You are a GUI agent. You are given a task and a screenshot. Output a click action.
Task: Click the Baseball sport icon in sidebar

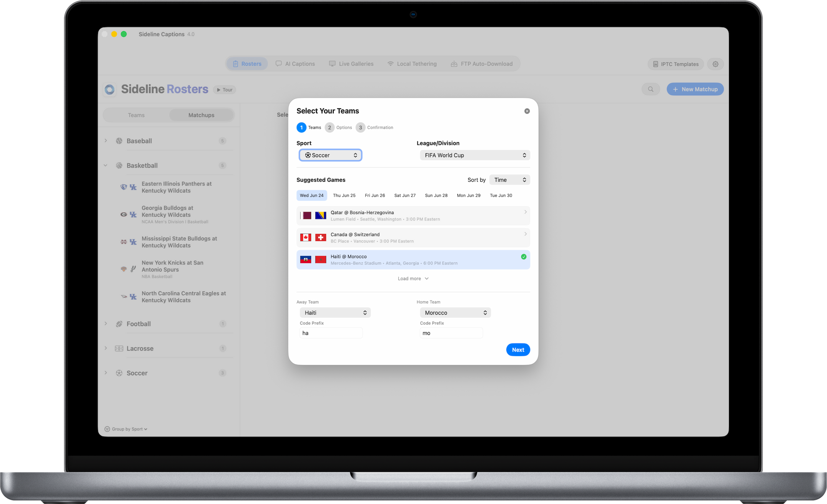click(119, 141)
